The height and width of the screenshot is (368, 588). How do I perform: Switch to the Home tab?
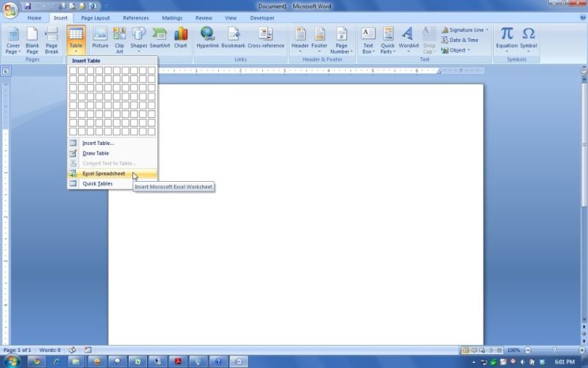pos(34,18)
